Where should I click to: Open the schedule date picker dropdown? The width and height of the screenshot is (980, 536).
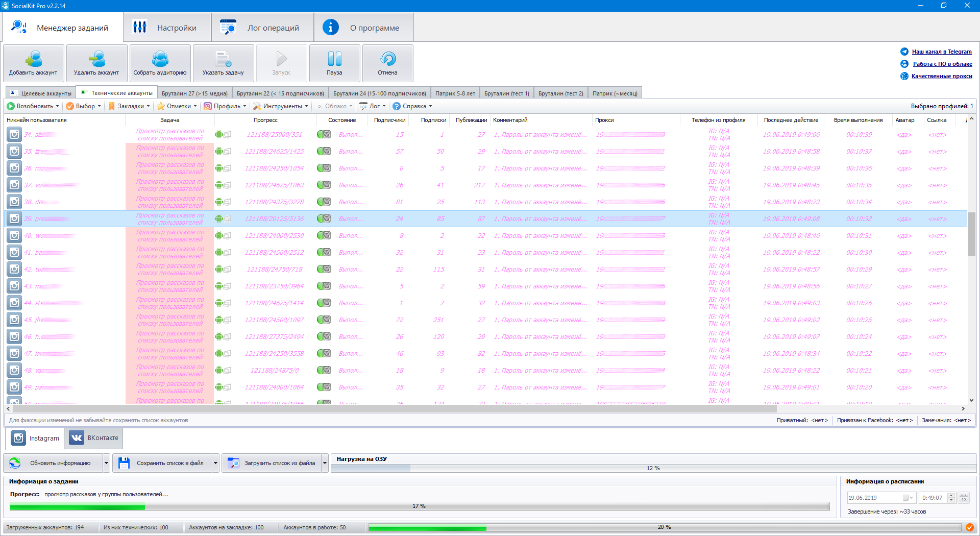pos(908,498)
